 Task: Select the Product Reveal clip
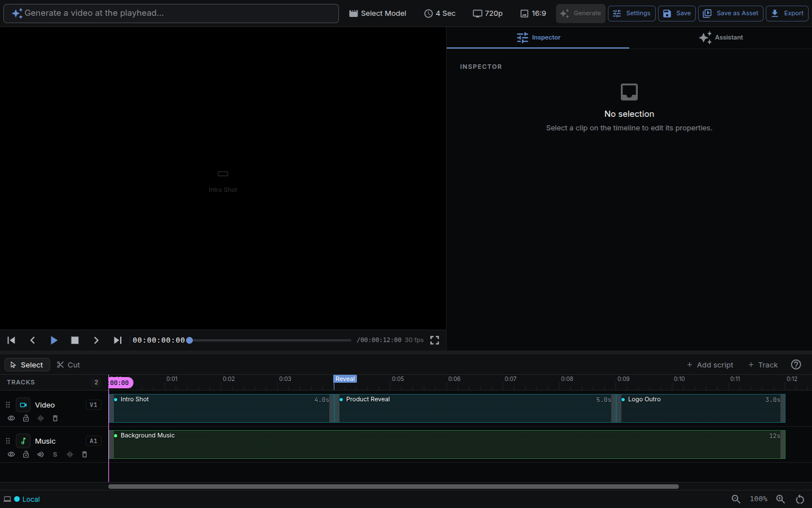point(475,408)
